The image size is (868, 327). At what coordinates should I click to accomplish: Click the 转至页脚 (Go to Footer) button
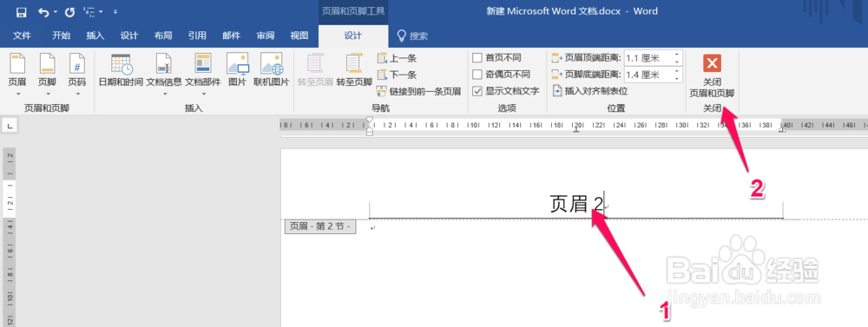point(354,71)
